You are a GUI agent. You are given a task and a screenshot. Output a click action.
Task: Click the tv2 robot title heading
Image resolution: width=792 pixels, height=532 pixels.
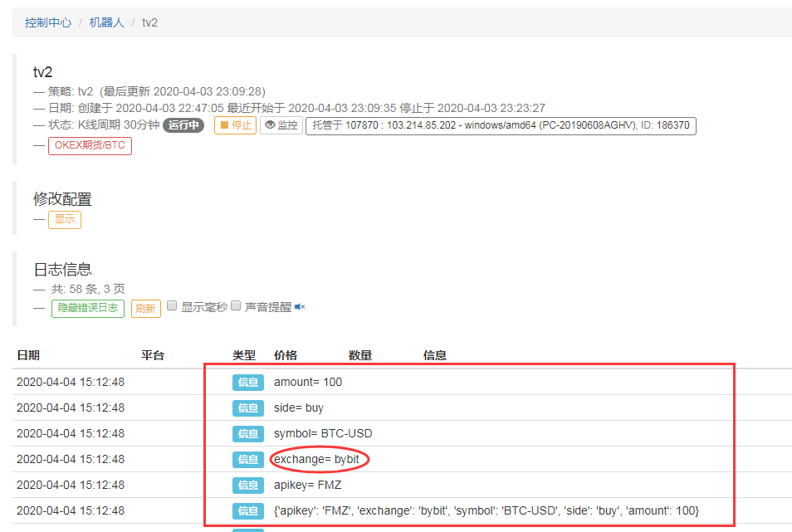(x=43, y=72)
